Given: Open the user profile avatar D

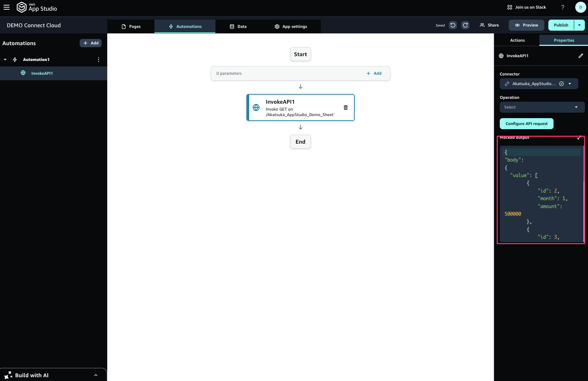Looking at the screenshot, I should [x=580, y=7].
